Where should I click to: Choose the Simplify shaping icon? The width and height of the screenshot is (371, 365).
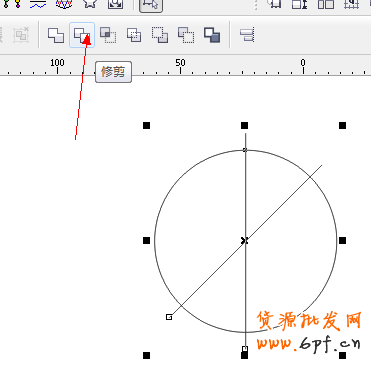(x=134, y=35)
